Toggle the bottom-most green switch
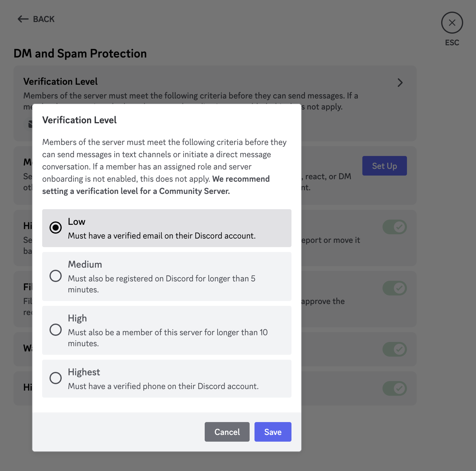The width and height of the screenshot is (476, 471). coord(395,388)
